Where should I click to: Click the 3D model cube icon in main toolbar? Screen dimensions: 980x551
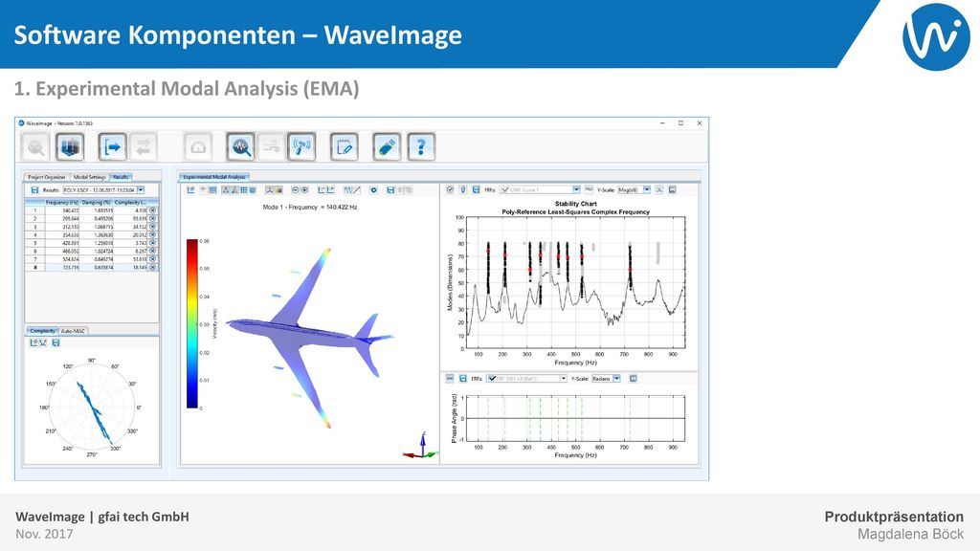click(69, 147)
